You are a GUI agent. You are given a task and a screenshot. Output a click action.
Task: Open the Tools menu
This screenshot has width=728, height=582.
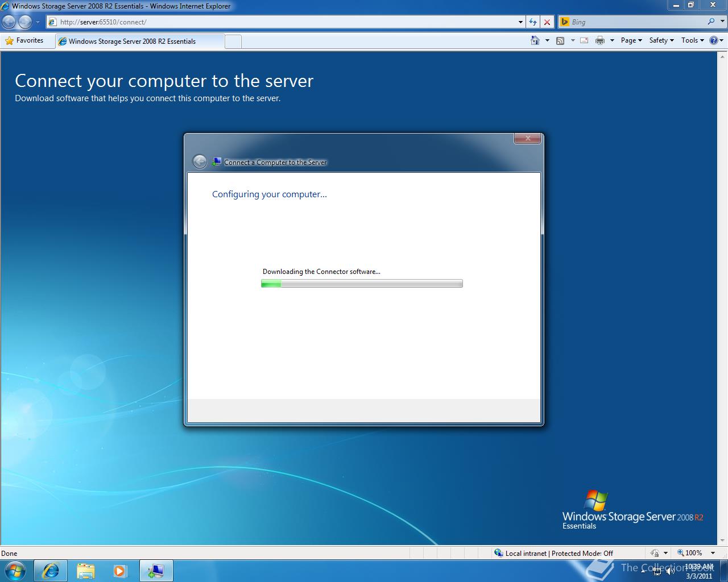(693, 40)
